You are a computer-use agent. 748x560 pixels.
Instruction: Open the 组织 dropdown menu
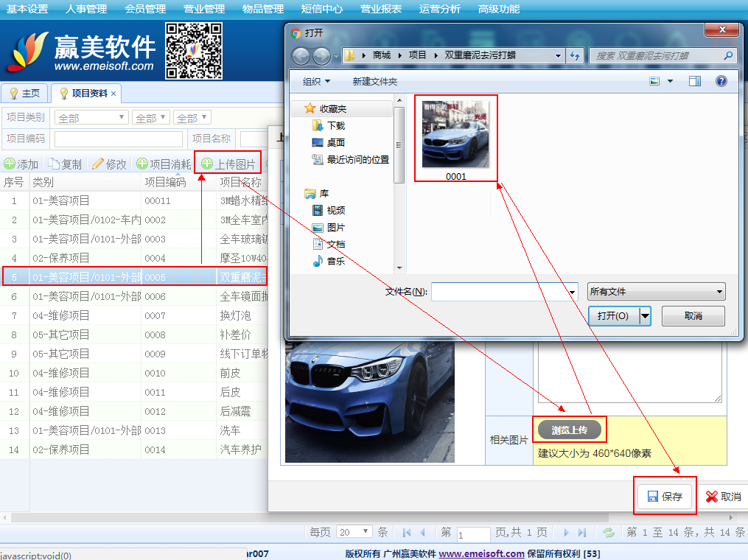pos(316,81)
